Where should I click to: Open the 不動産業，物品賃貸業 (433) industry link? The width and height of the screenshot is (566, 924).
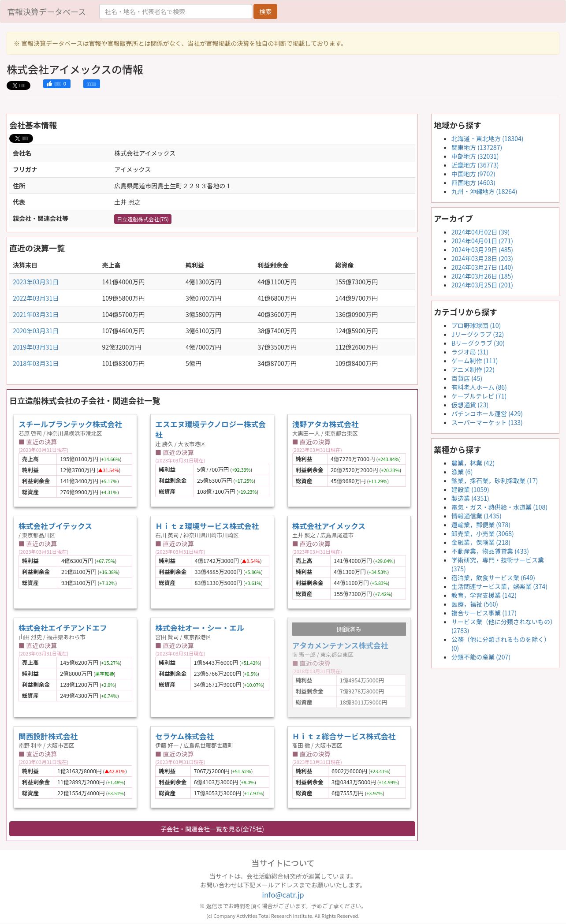click(490, 551)
